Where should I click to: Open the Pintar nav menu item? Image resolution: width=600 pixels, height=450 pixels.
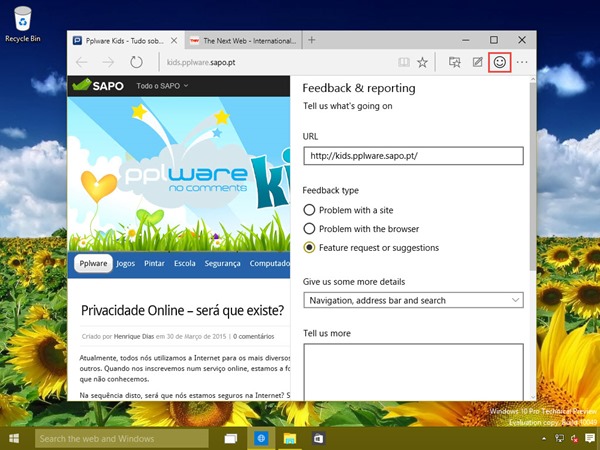point(154,263)
